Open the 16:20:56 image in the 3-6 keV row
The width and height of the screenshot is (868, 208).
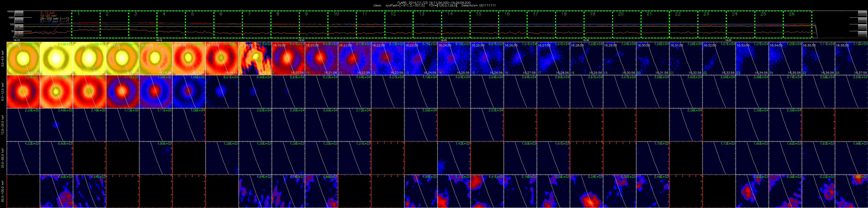click(x=321, y=58)
